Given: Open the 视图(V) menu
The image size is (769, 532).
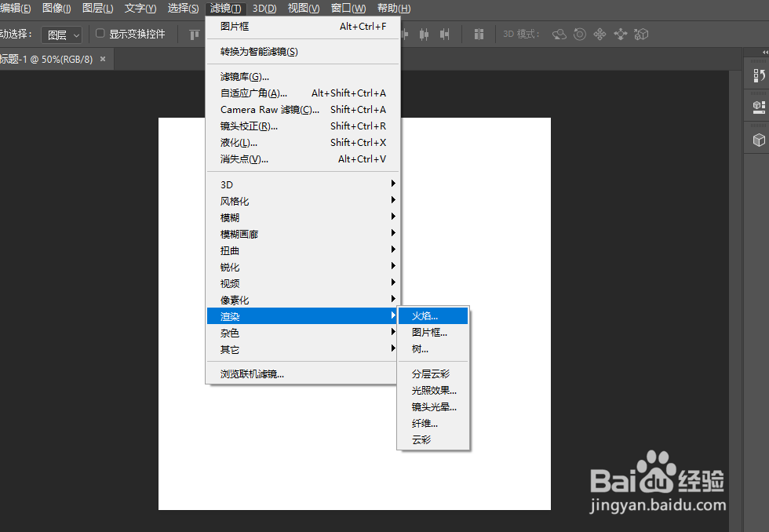Looking at the screenshot, I should tap(304, 9).
